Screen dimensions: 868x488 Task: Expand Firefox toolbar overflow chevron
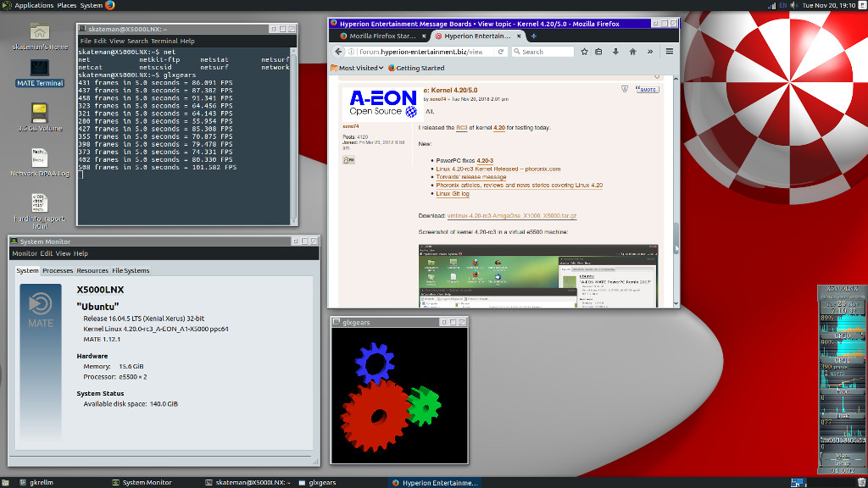click(x=650, y=52)
